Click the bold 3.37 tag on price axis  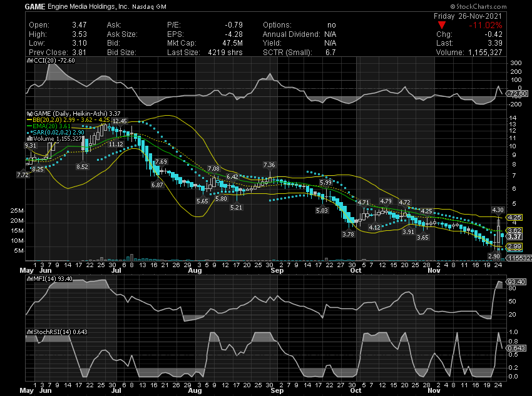pos(514,236)
